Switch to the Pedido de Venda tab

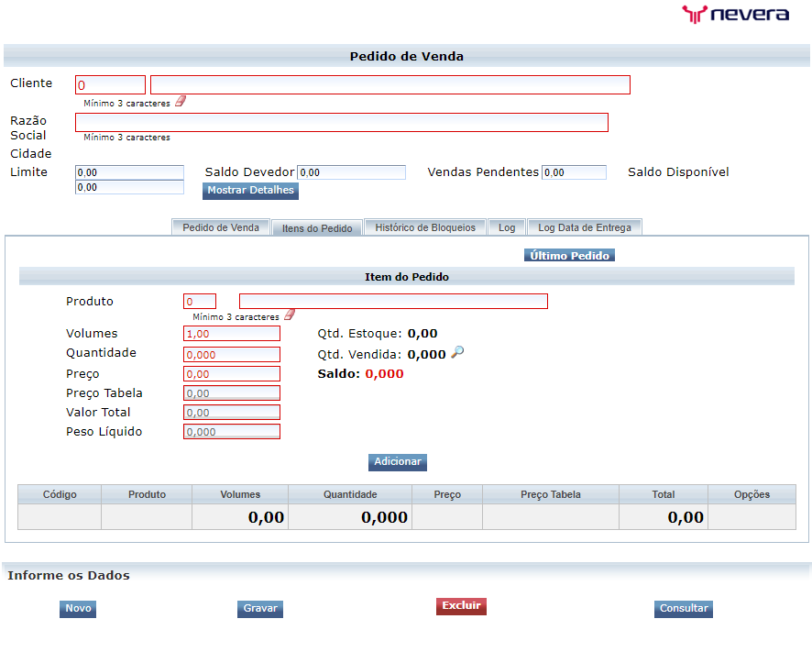click(220, 227)
